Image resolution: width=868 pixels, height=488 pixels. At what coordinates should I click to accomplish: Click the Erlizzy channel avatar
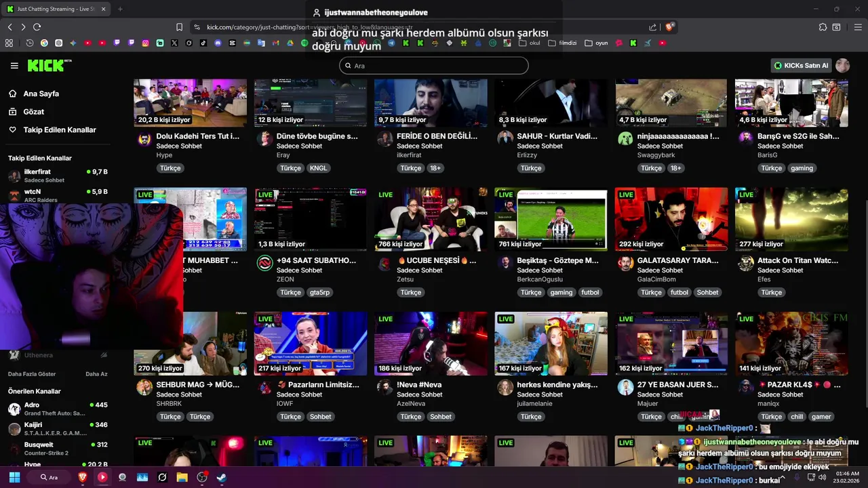point(505,139)
